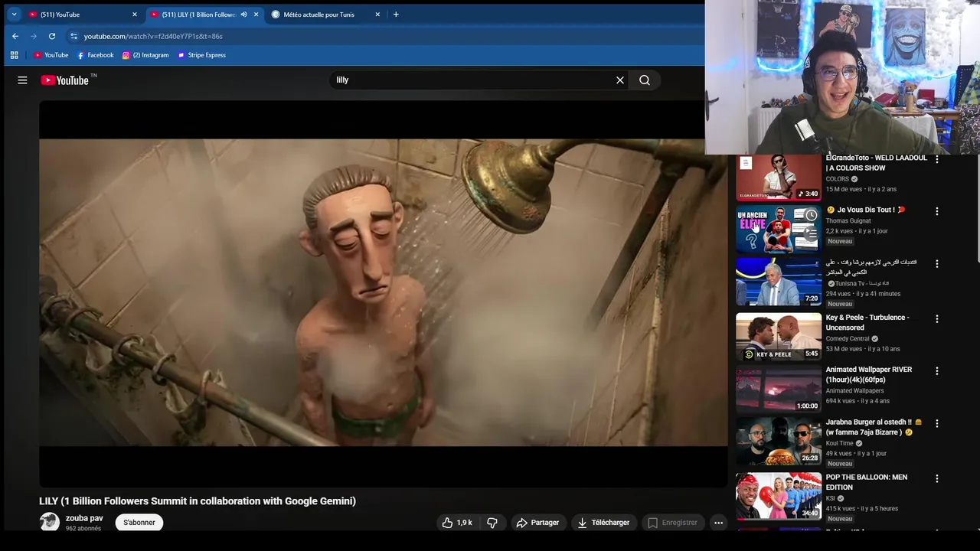Open the Koul Time channel link
Viewport: 980px width, 551px height.
[839, 443]
